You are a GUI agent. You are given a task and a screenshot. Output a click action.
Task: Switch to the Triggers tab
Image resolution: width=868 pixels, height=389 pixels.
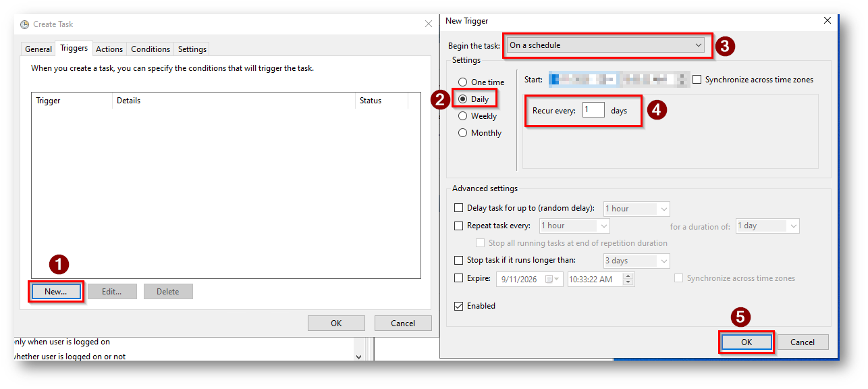coord(74,48)
